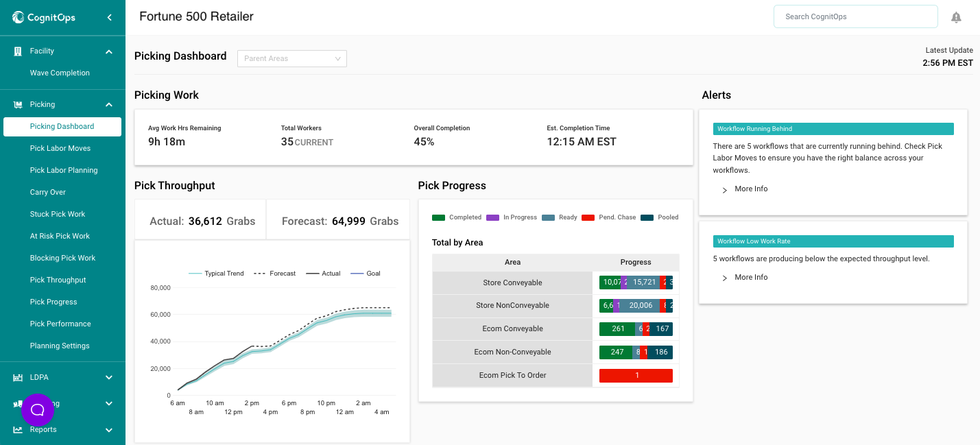Click the Reports chart icon

pyautogui.click(x=18, y=430)
